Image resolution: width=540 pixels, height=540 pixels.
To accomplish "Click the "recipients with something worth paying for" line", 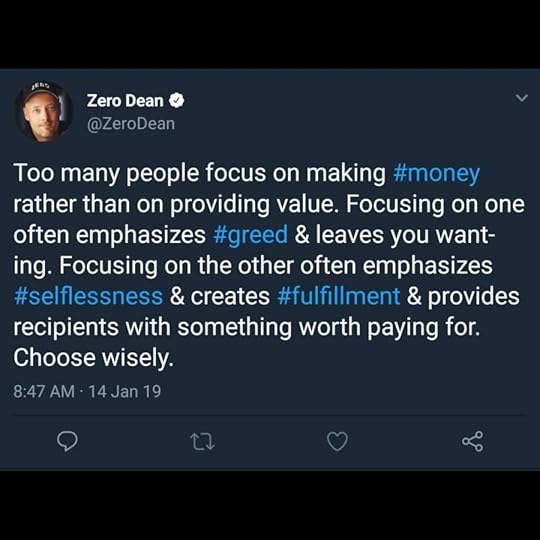I will pos(247,327).
